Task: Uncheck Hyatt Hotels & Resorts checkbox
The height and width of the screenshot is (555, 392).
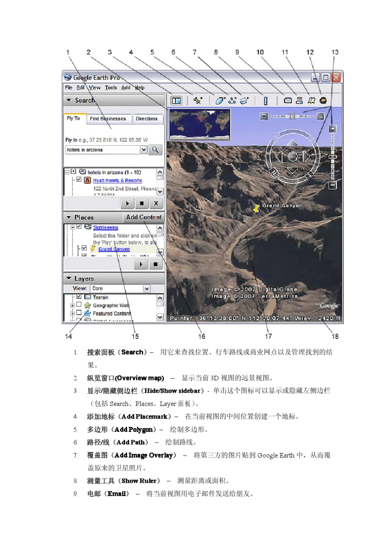Action: coord(79,180)
